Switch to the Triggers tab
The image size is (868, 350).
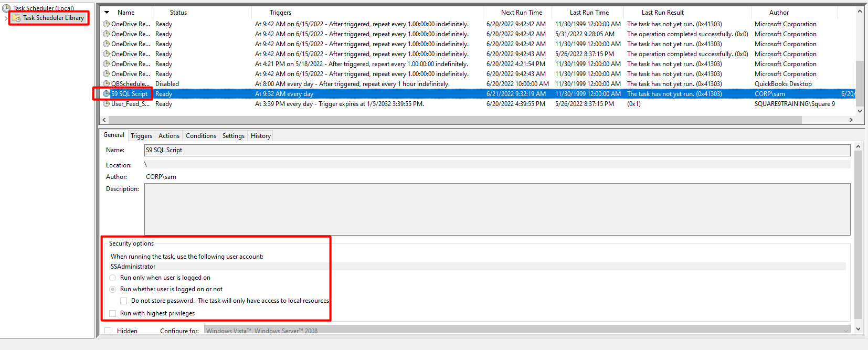(141, 136)
